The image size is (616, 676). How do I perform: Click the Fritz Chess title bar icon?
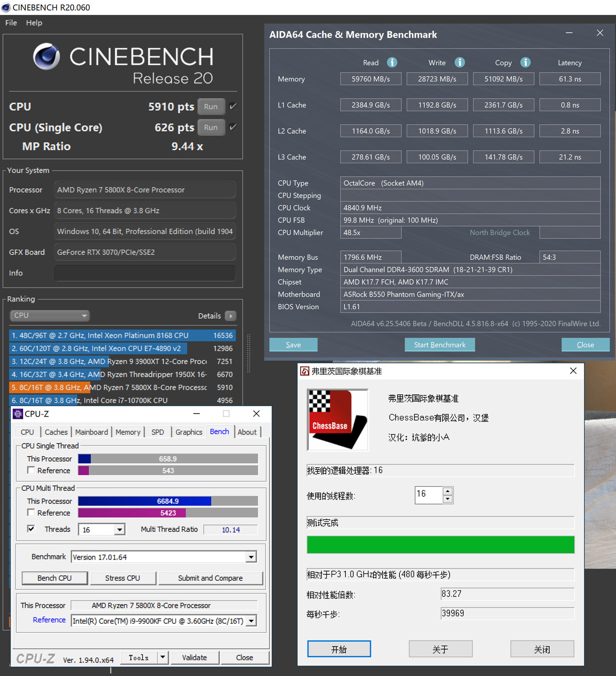tap(305, 371)
